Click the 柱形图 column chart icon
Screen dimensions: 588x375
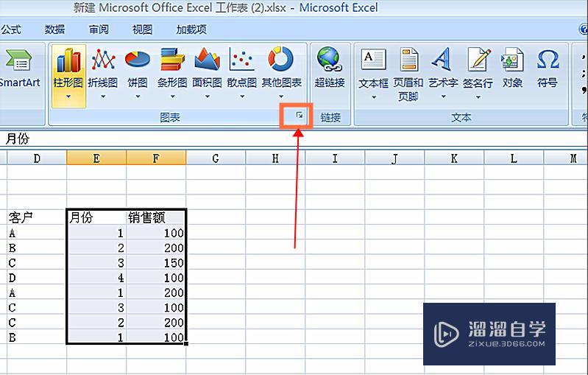(68, 60)
